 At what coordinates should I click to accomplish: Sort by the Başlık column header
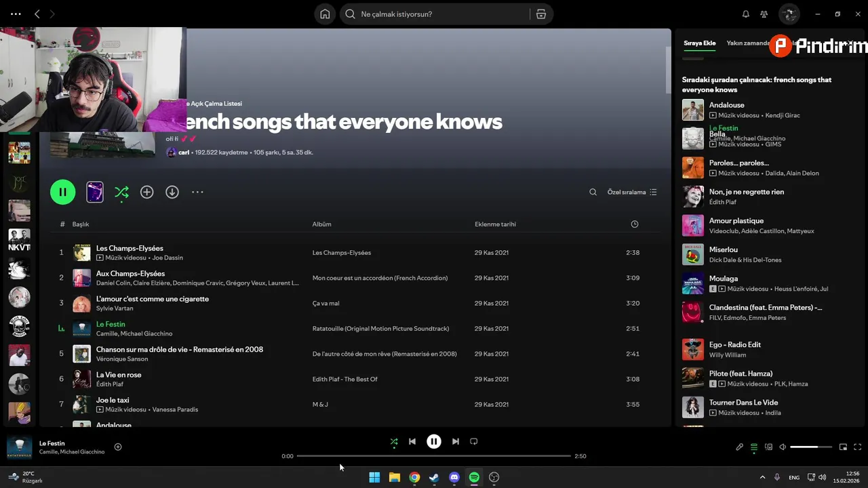tap(81, 224)
